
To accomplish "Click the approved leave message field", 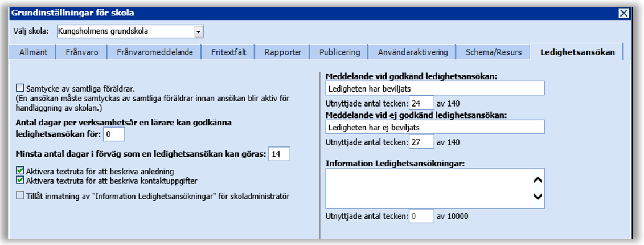I will click(435, 88).
